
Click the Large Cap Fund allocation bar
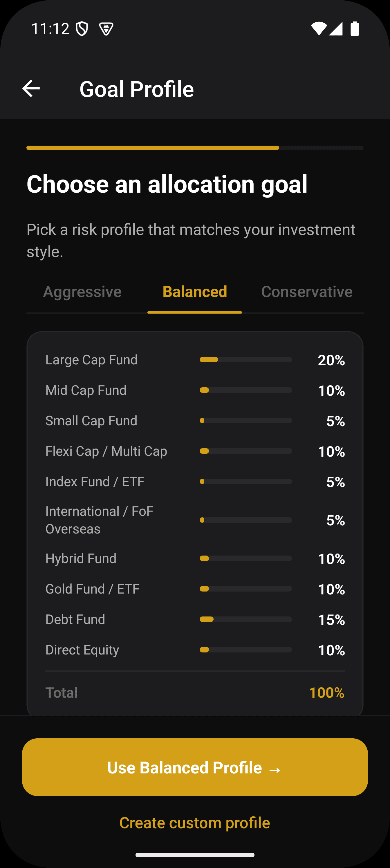[x=246, y=360]
